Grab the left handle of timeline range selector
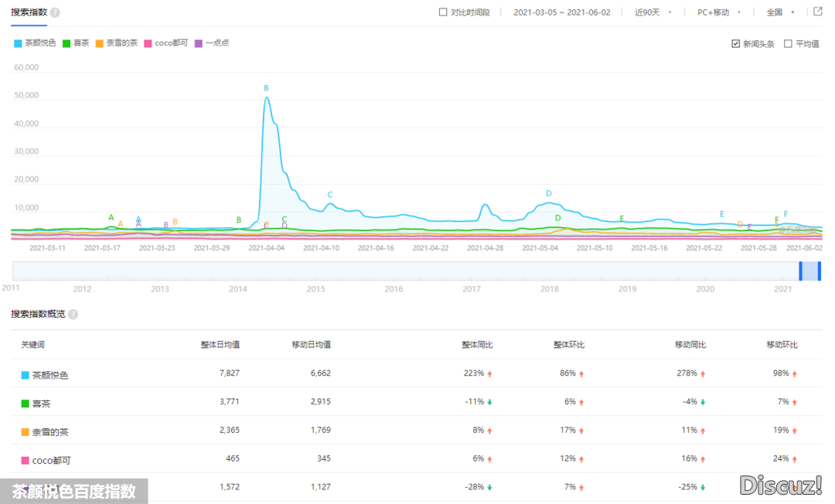This screenshot has width=835, height=504. (x=800, y=271)
